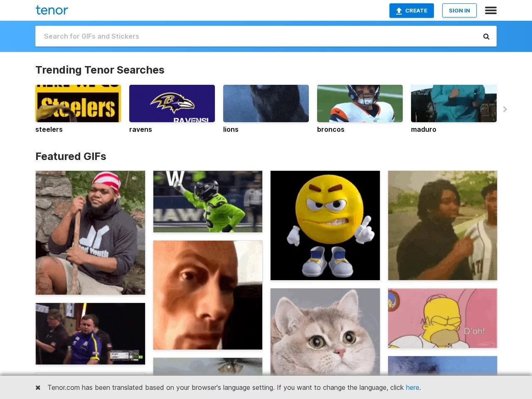The image size is (532, 399).
Task: Open the darts players GIF
Action: [90, 334]
